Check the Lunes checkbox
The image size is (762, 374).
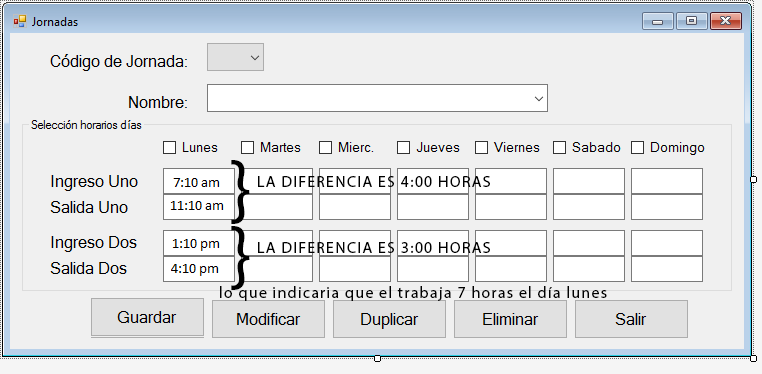pos(169,148)
